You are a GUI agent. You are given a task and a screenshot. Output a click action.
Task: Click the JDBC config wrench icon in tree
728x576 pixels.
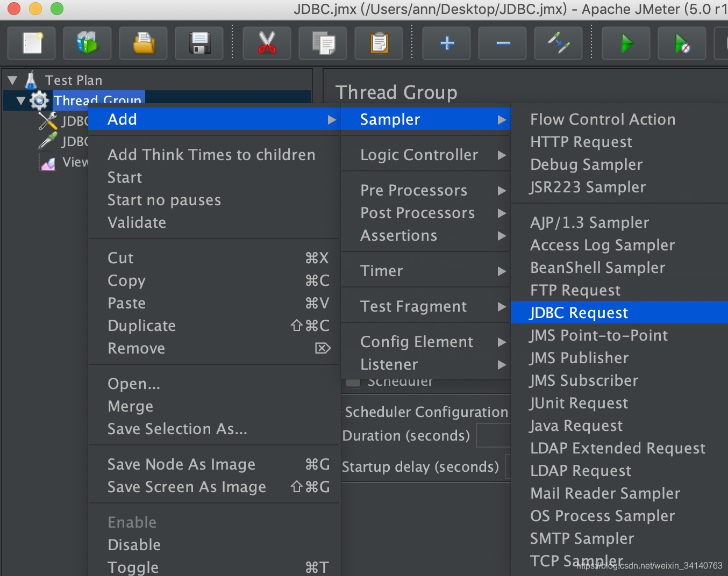48,121
